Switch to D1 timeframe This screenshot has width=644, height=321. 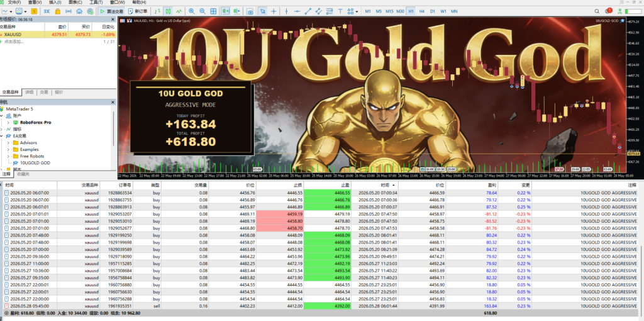tap(433, 11)
